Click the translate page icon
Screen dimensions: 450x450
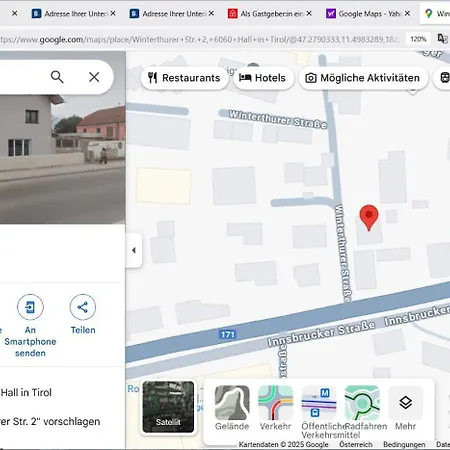(443, 39)
